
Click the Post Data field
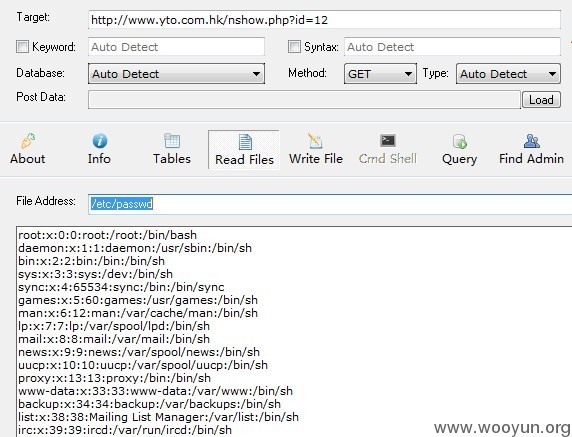(304, 100)
